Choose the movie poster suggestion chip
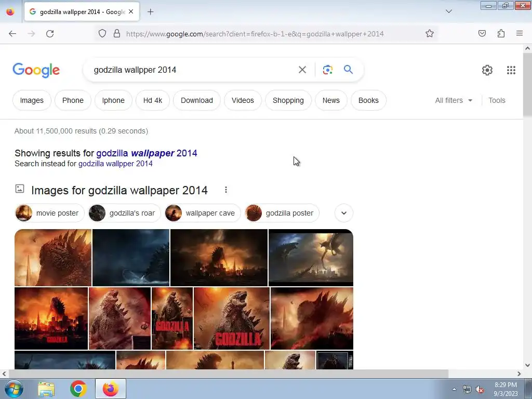Viewport: 532px width, 399px height. (49, 213)
